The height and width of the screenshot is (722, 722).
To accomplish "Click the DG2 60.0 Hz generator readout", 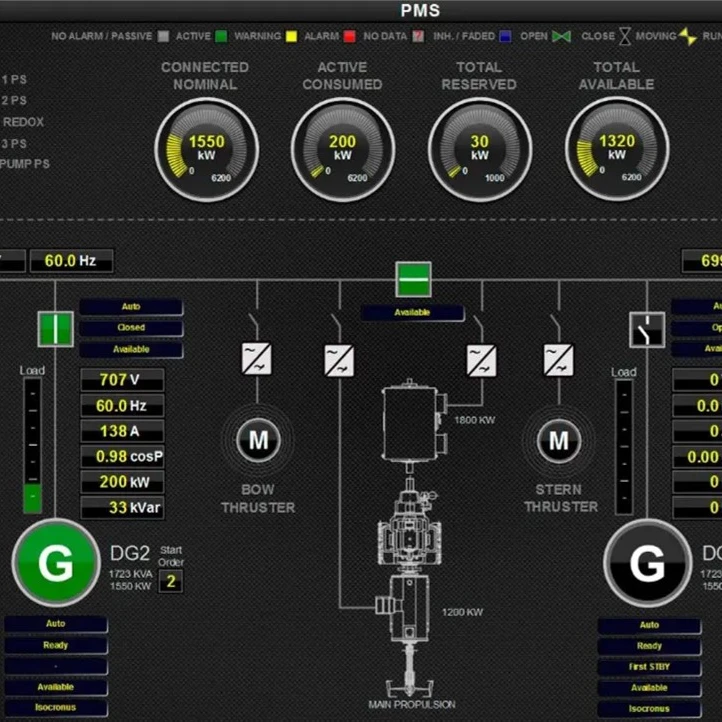I will pos(122,406).
